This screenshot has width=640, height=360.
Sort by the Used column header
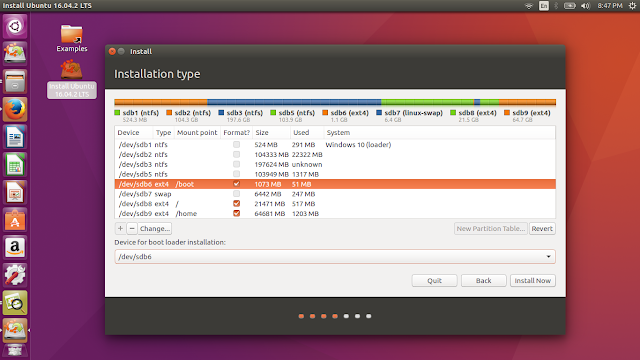307,133
